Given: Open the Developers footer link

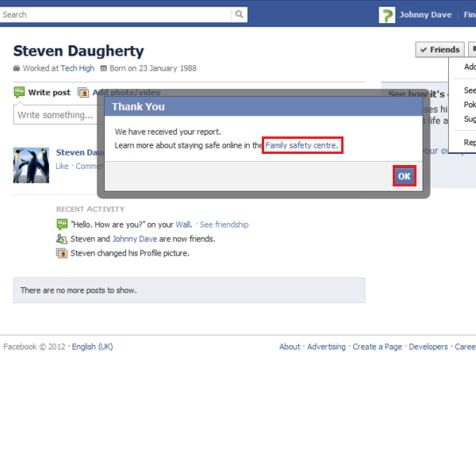Looking at the screenshot, I should pos(428,347).
